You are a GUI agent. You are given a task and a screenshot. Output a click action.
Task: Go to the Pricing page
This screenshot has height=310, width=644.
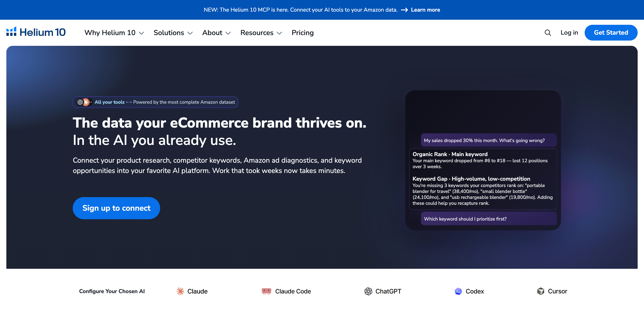303,32
